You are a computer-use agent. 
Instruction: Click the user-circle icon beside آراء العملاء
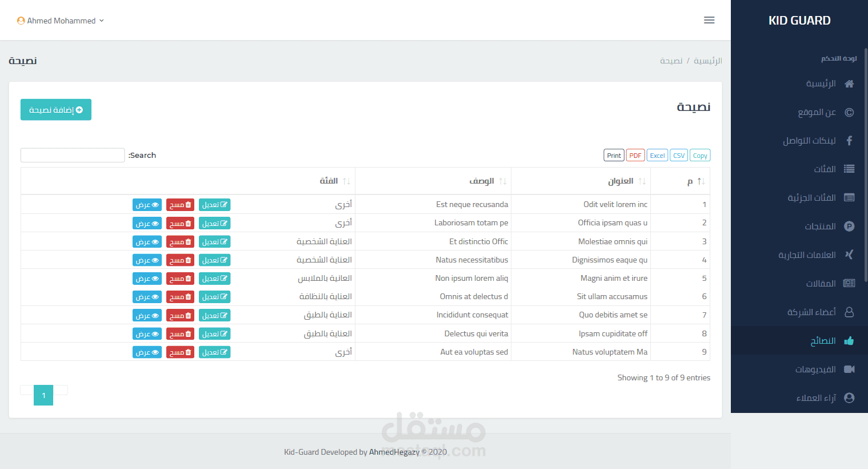click(x=849, y=398)
